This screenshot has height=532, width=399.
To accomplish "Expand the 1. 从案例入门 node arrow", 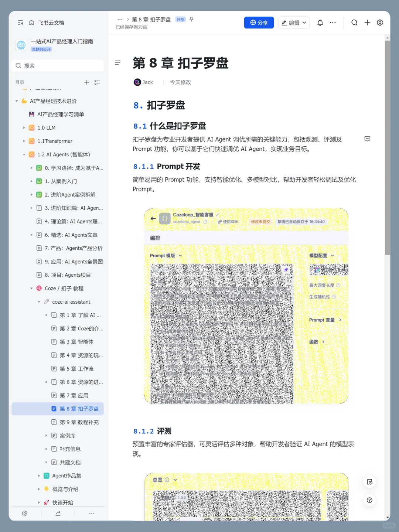I will pos(31,181).
